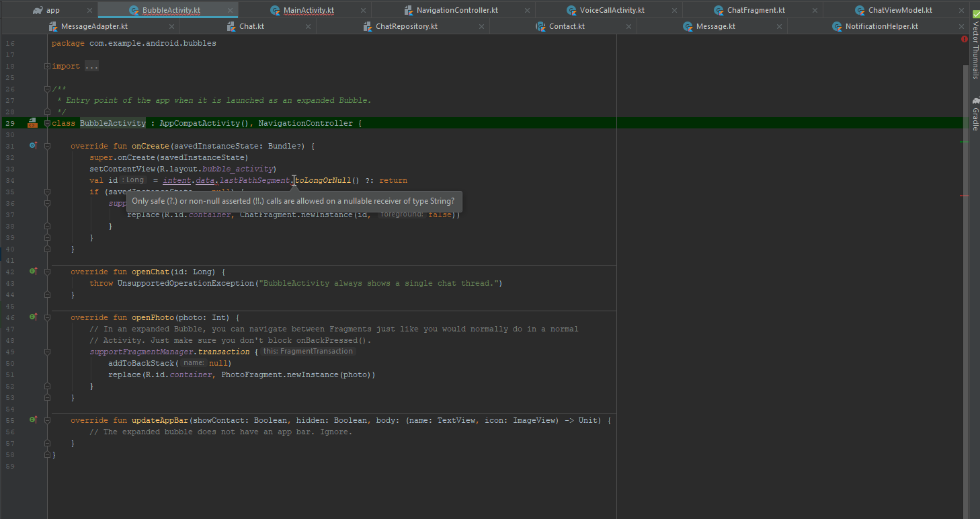The width and height of the screenshot is (980, 519).
Task: Close the MessageAdapter.kt tab
Action: pos(171,26)
